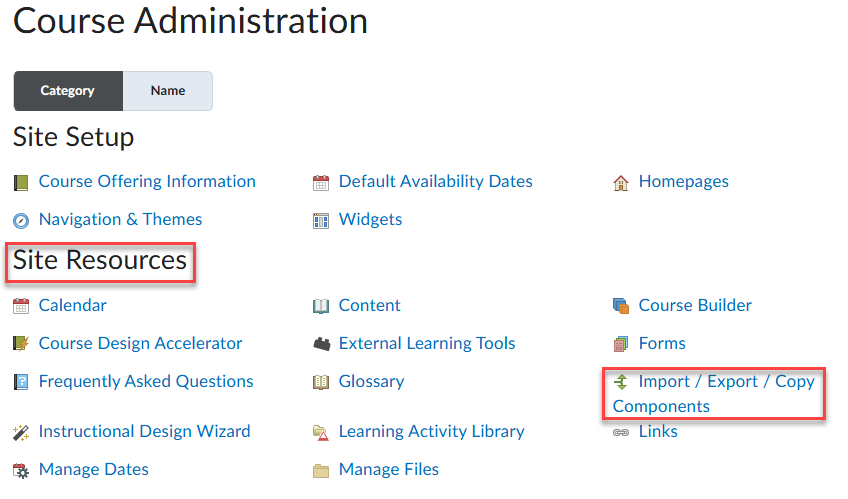This screenshot has width=848, height=499.
Task: Click the External Learning Tools brick icon
Action: [x=321, y=344]
